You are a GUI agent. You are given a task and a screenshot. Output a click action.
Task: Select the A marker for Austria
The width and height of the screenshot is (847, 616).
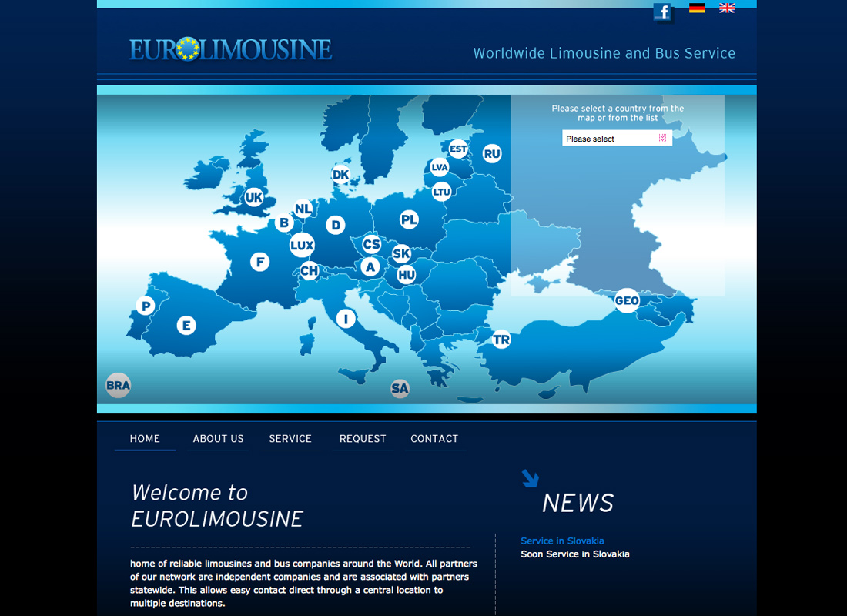(x=370, y=266)
